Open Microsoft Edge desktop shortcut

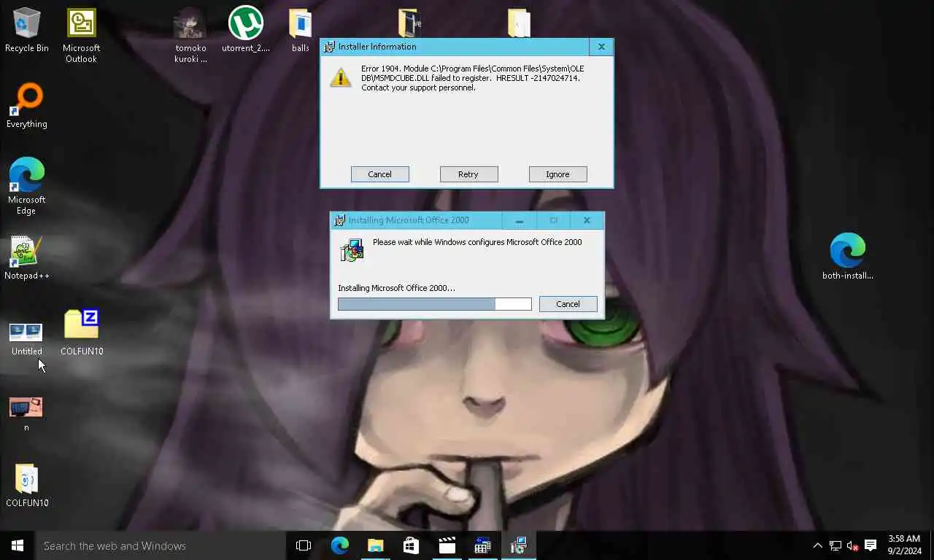coord(27,187)
